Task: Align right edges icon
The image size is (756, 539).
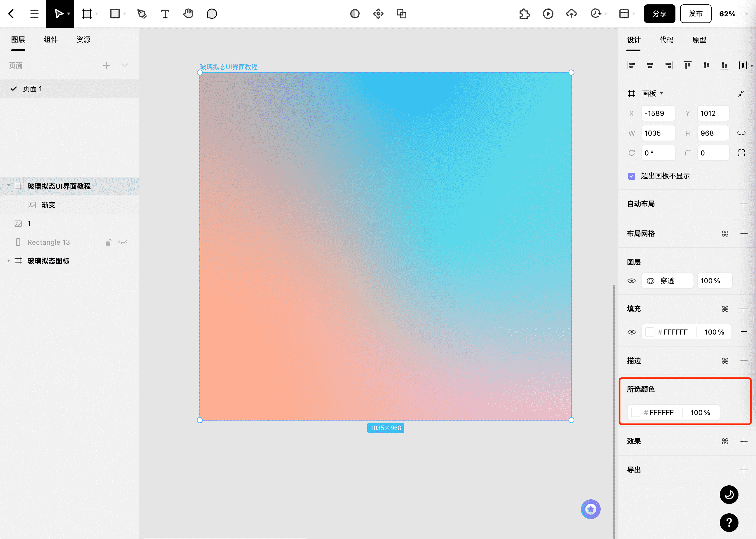Action: pyautogui.click(x=669, y=65)
